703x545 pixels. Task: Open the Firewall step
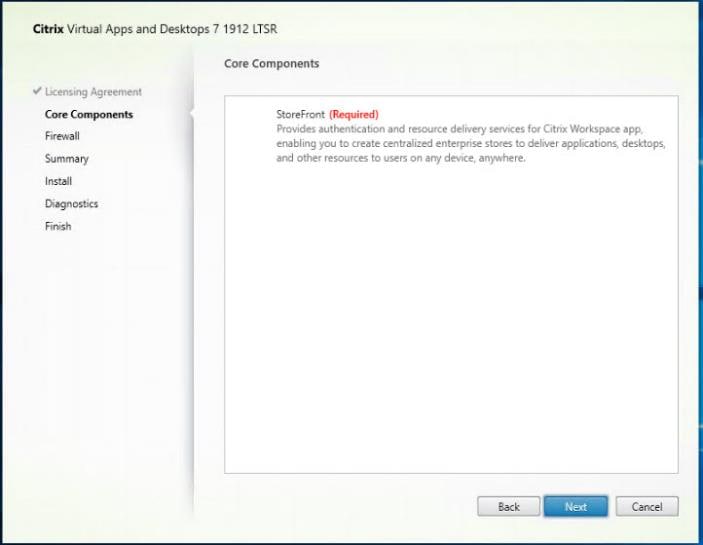tap(62, 136)
